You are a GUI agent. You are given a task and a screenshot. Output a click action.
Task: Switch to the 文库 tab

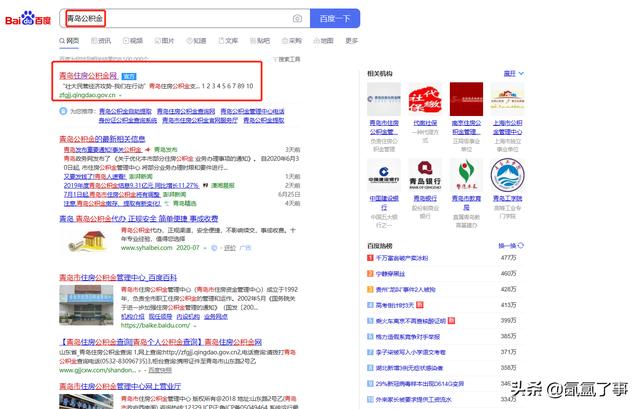coord(228,41)
